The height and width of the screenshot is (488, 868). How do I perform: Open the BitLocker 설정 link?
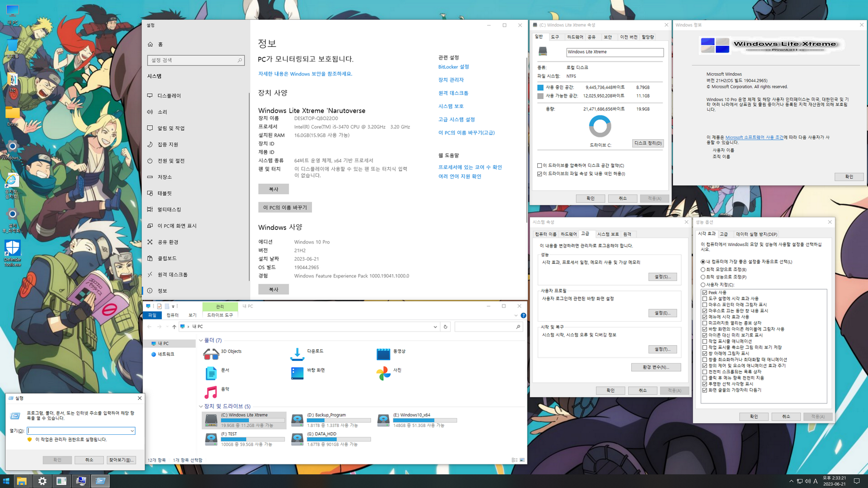[x=453, y=67]
